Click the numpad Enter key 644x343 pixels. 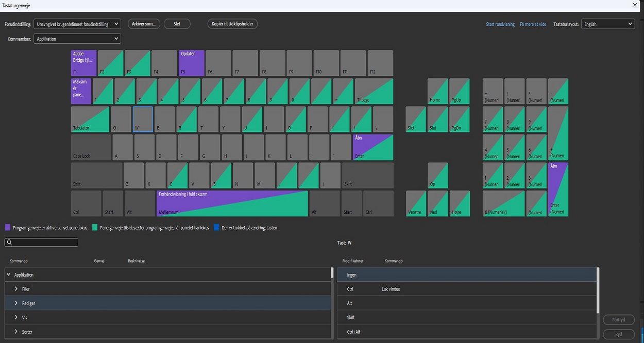558,190
